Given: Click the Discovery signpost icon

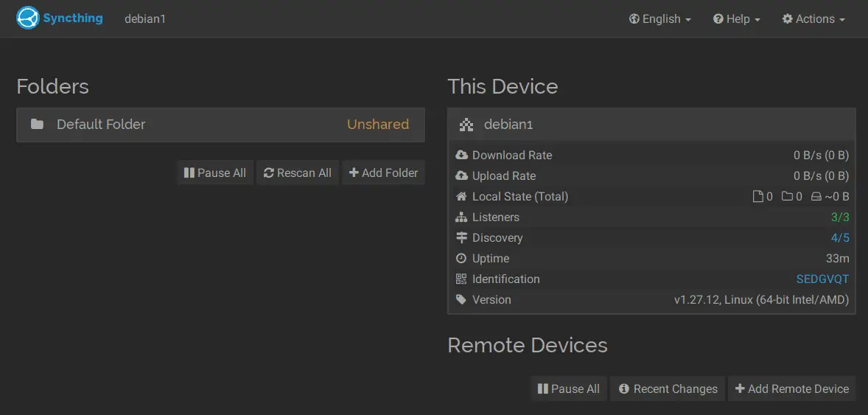Looking at the screenshot, I should [461, 238].
